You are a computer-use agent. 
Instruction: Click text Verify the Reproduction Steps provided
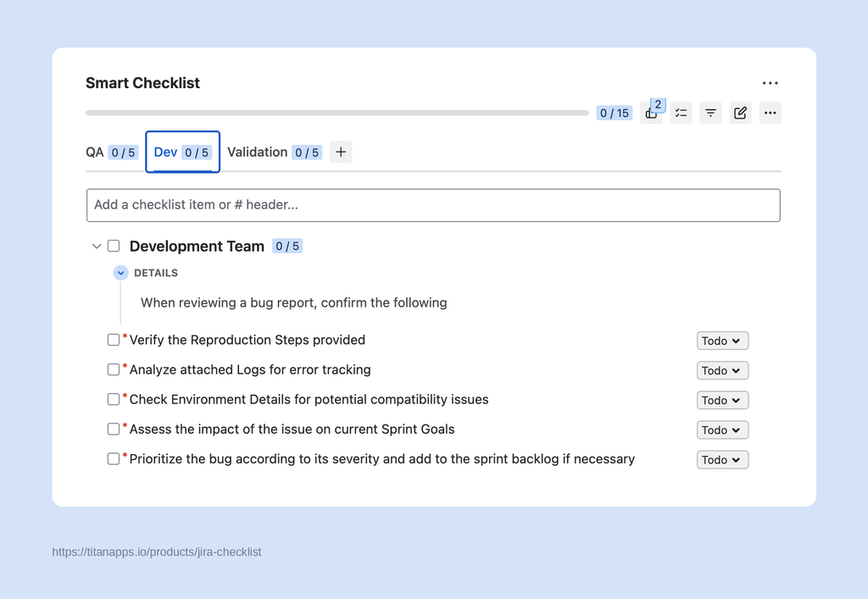tap(248, 340)
